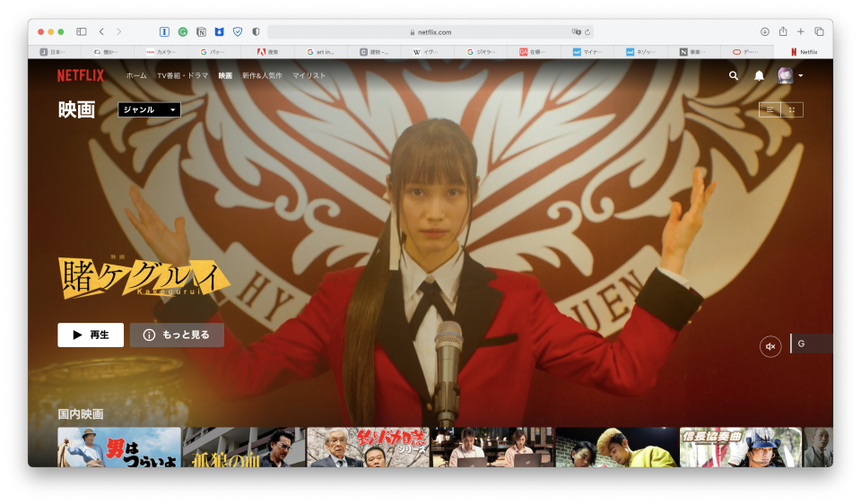Click the blue bookmark extension icon
The height and width of the screenshot is (504, 861).
click(219, 32)
